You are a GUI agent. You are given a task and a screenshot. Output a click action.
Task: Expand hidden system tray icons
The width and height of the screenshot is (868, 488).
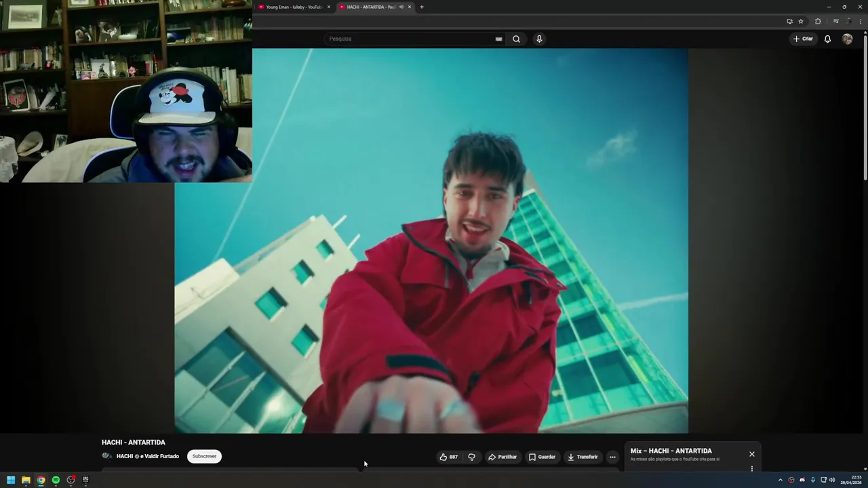click(780, 480)
